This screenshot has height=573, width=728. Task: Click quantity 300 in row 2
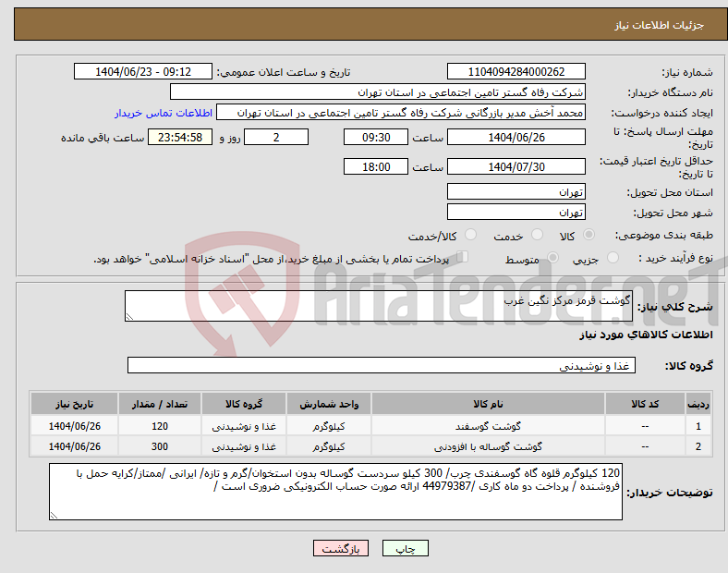coord(160,446)
